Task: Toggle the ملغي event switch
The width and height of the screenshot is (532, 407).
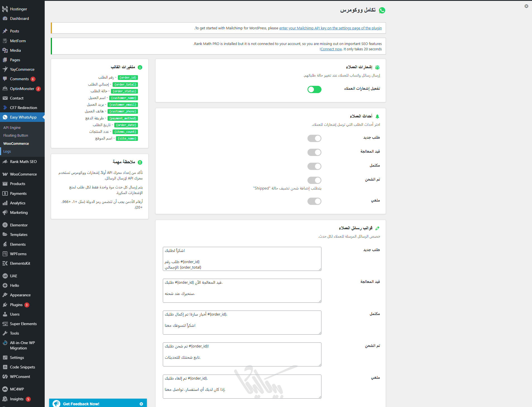Action: click(x=314, y=201)
